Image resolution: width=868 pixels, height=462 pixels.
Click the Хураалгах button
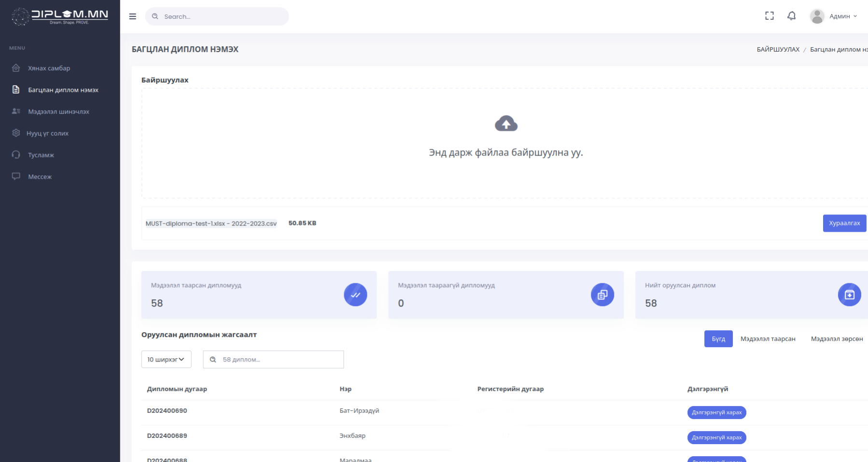(x=845, y=223)
